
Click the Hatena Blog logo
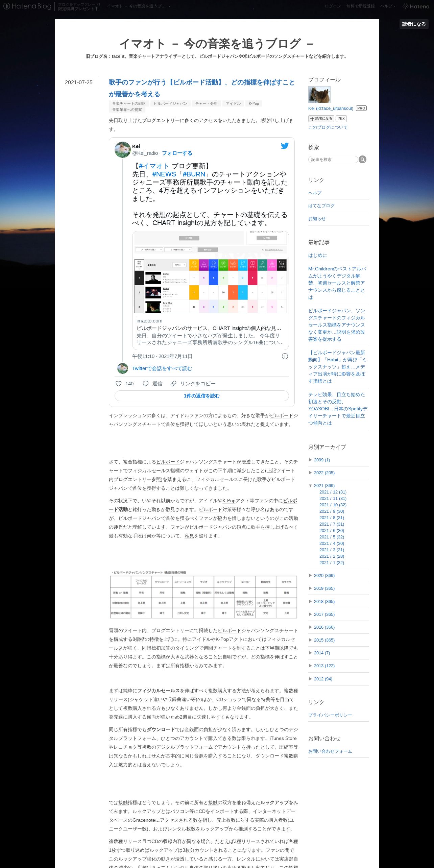27,6
